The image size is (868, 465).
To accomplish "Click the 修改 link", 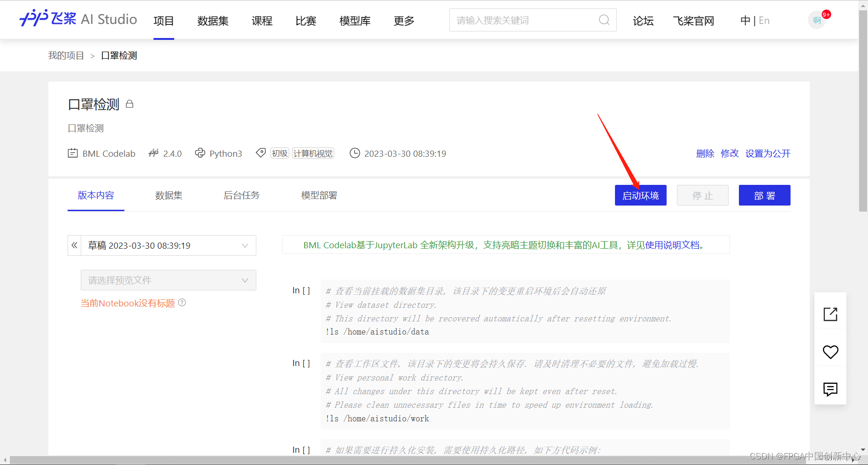I will coord(730,153).
